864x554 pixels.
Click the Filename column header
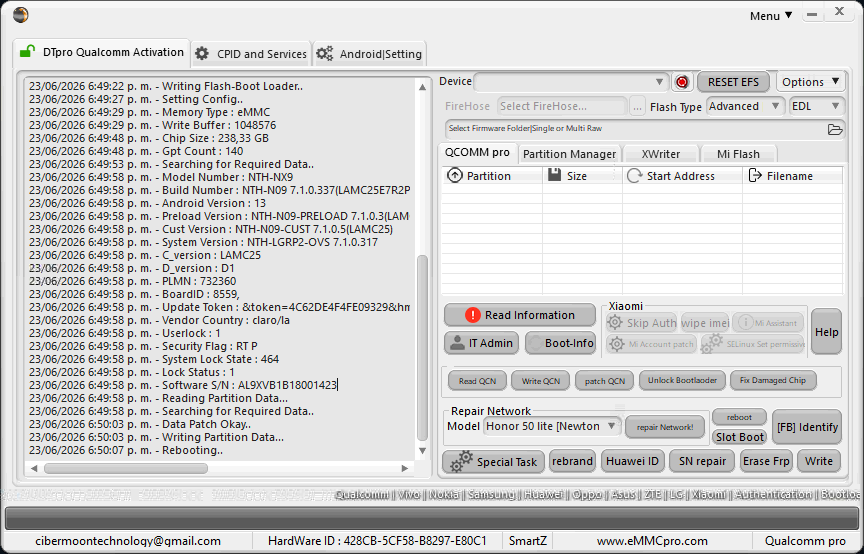click(x=792, y=176)
